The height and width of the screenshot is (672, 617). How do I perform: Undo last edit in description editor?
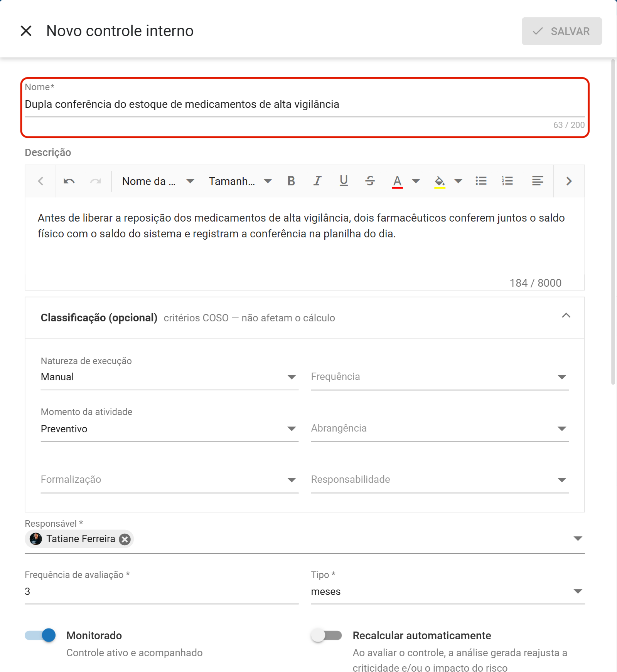69,181
